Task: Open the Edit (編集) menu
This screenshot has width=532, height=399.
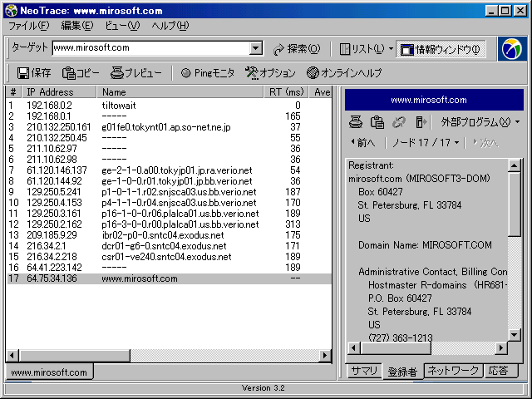Action: (77, 26)
